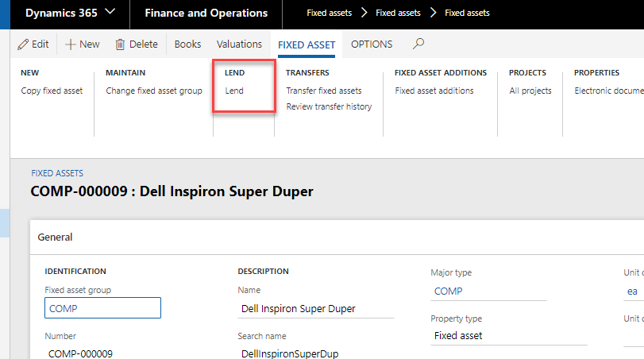Screen dimensions: 644x359
Task: Click the Edit pencil icon
Action: click(x=23, y=44)
